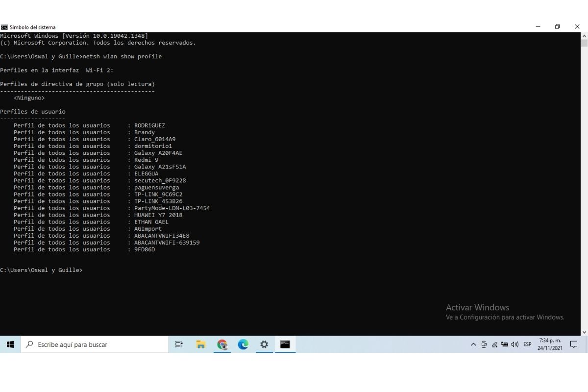Click the Meet Now camera tray icon
Image resolution: width=588 pixels, height=392 pixels.
(484, 344)
